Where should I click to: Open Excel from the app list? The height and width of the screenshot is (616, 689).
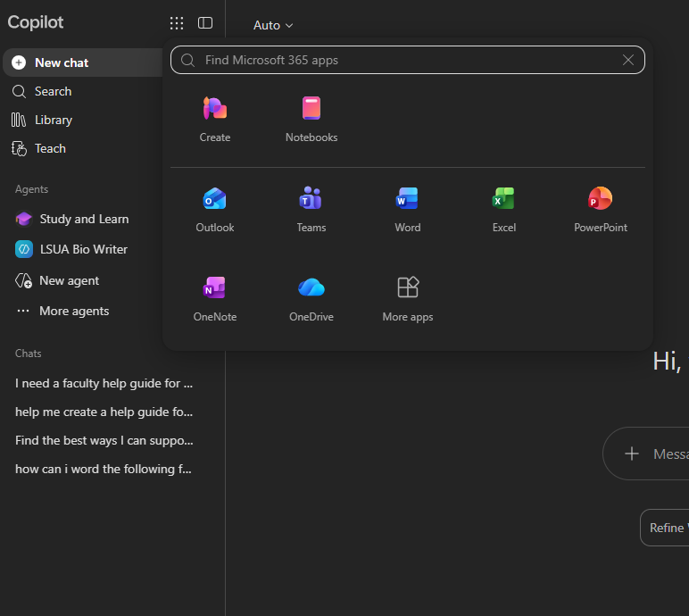[x=504, y=209]
